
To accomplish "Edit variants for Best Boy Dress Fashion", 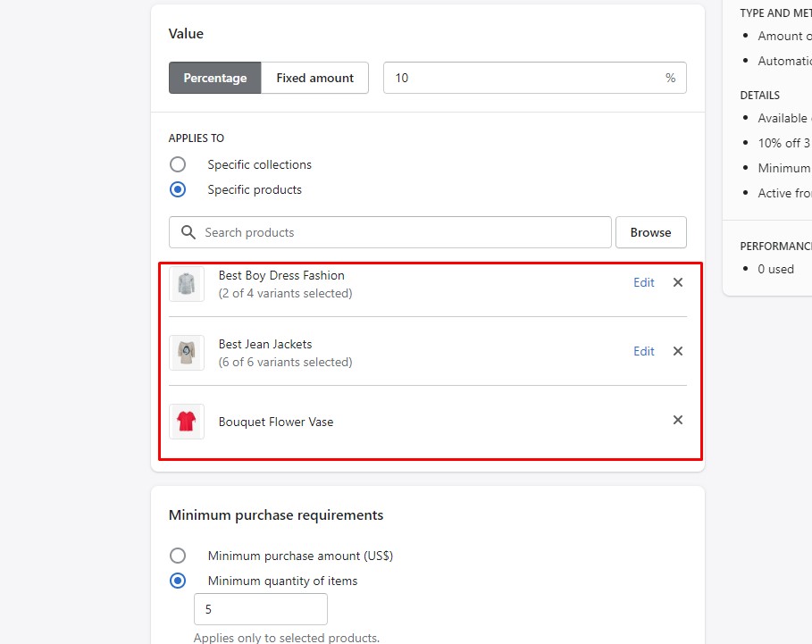I will coord(643,282).
